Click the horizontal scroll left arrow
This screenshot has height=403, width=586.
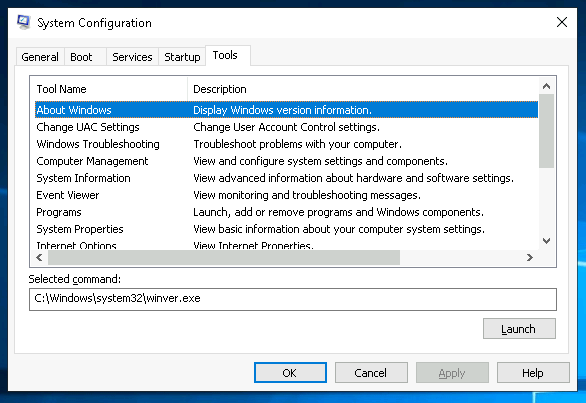(39, 258)
